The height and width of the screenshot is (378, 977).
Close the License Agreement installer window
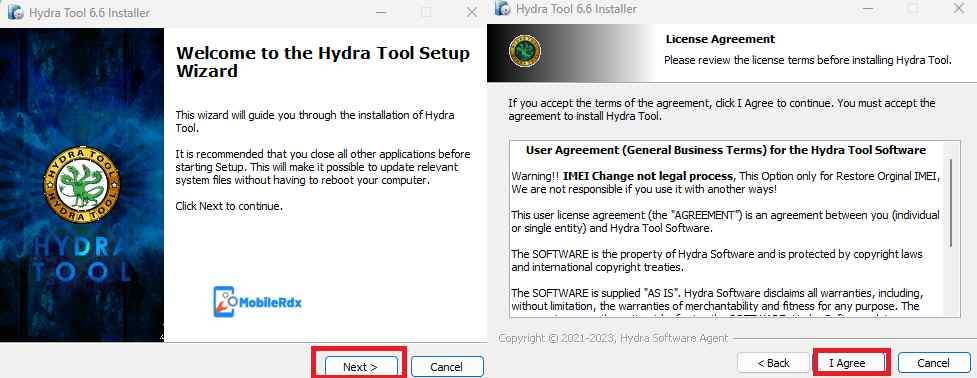click(959, 9)
